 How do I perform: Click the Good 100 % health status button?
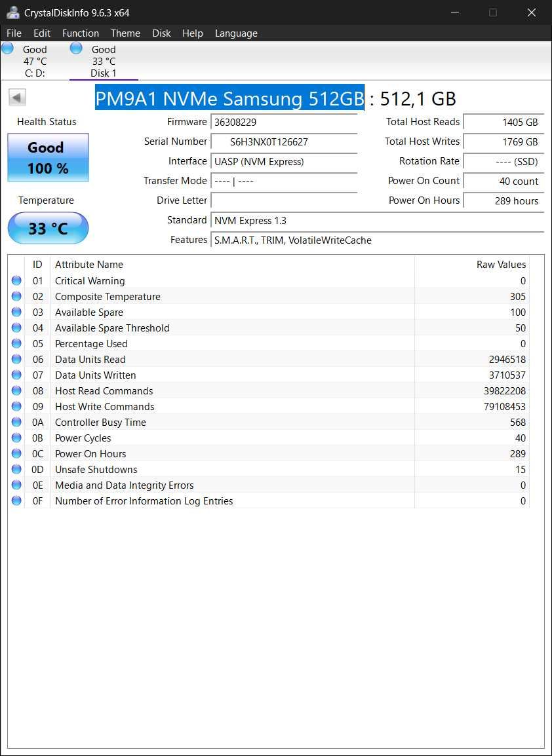(49, 158)
